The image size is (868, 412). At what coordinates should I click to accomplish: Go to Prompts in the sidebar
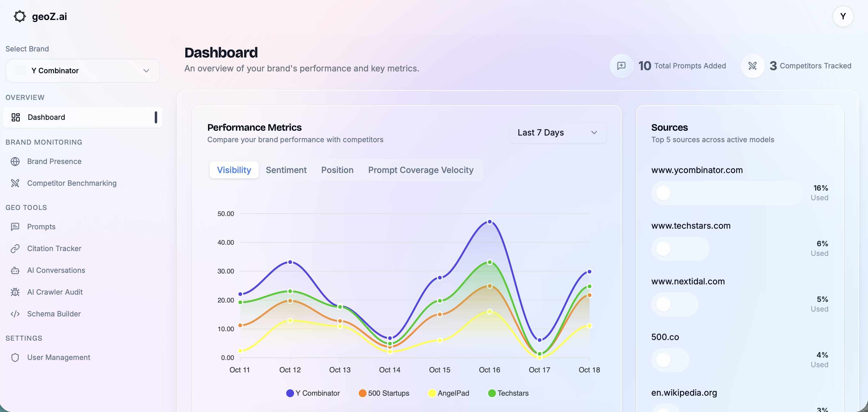pyautogui.click(x=41, y=227)
